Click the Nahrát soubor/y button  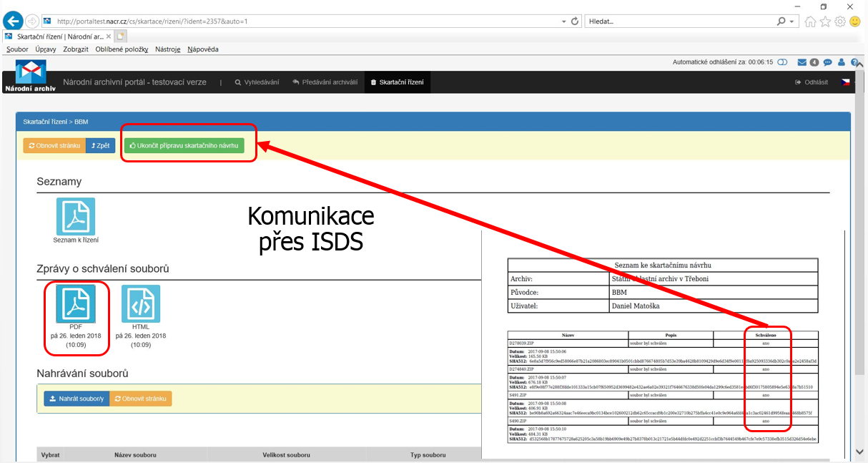pos(77,399)
